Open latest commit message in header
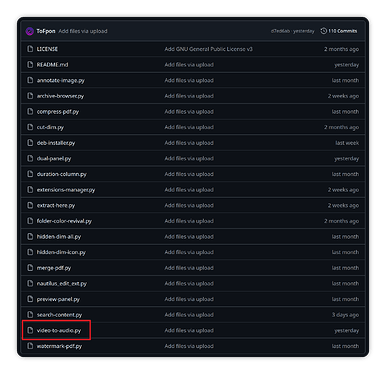Screen dimensions: 386x374 click(x=83, y=31)
